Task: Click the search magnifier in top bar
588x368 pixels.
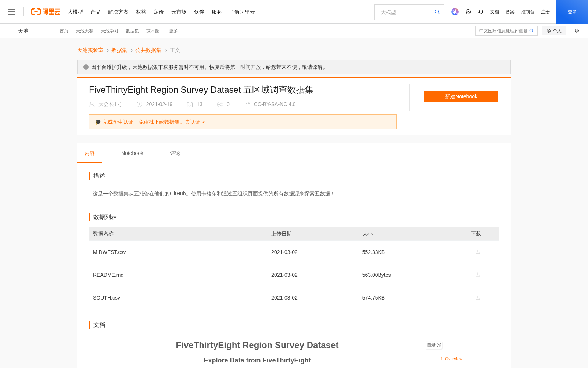Action: click(x=437, y=12)
